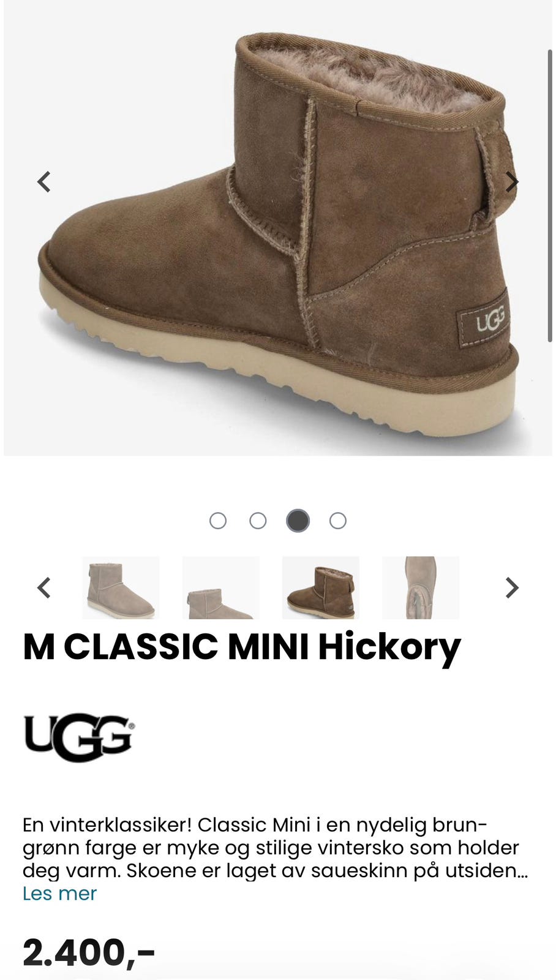Show previous thumbnails in the carousel

click(44, 588)
